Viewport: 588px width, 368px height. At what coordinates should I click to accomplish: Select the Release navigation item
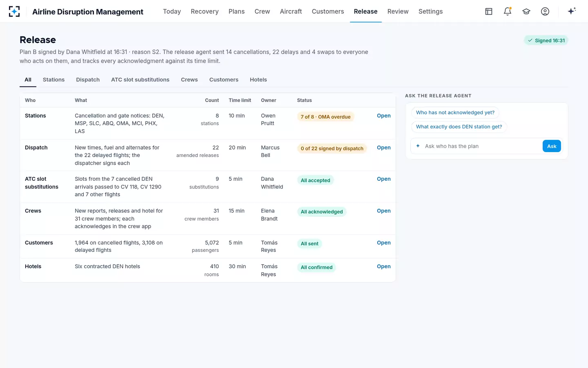coord(365,11)
